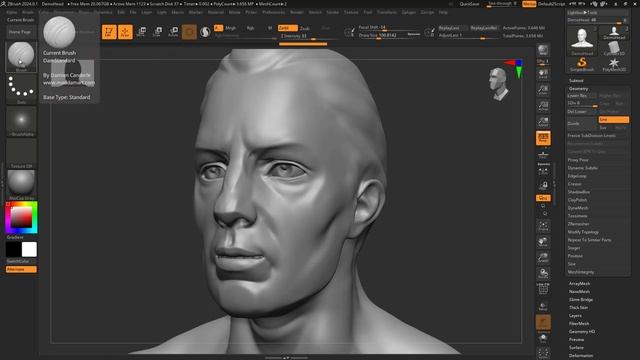This screenshot has height=360, width=640.
Task: Pick a hue in the color picker
Action: point(21,217)
